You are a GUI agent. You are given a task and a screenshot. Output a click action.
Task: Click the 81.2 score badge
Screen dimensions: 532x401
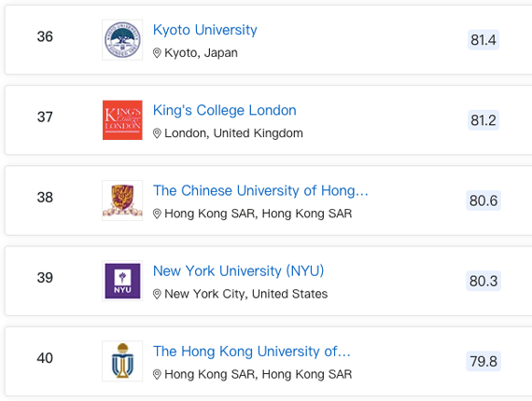click(483, 120)
